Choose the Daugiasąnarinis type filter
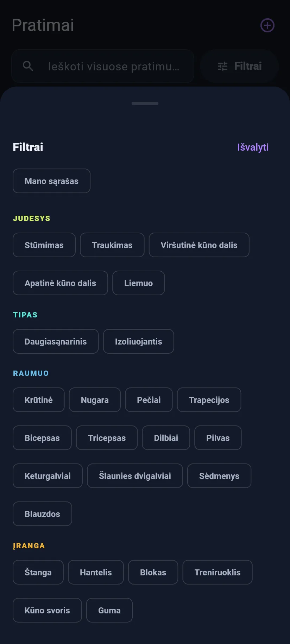This screenshot has width=290, height=644. pos(56,341)
